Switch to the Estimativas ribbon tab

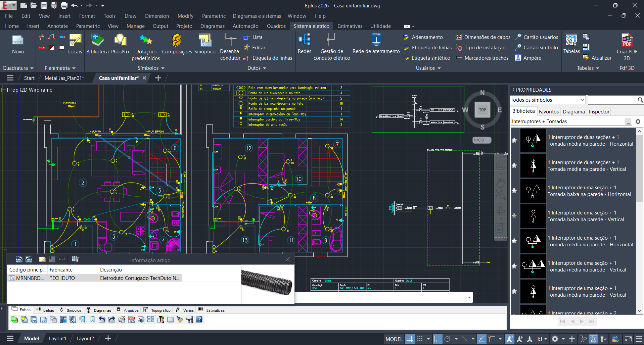tap(350, 26)
